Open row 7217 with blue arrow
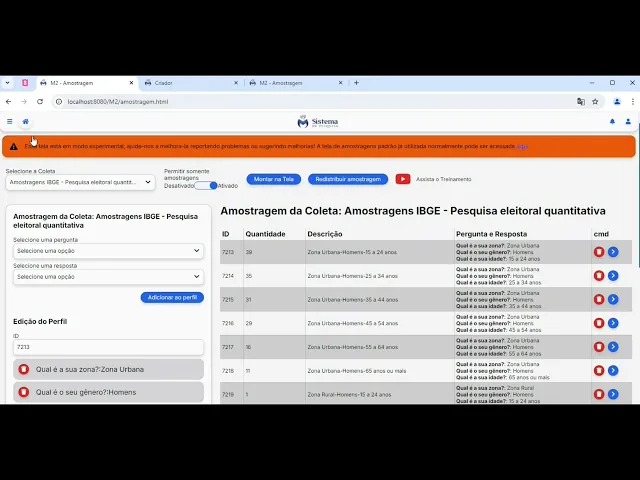Screen dimensions: 640x480 pyautogui.click(x=613, y=347)
